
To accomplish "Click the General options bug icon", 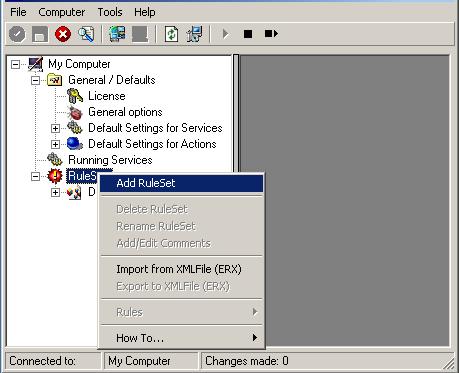I will pos(75,112).
